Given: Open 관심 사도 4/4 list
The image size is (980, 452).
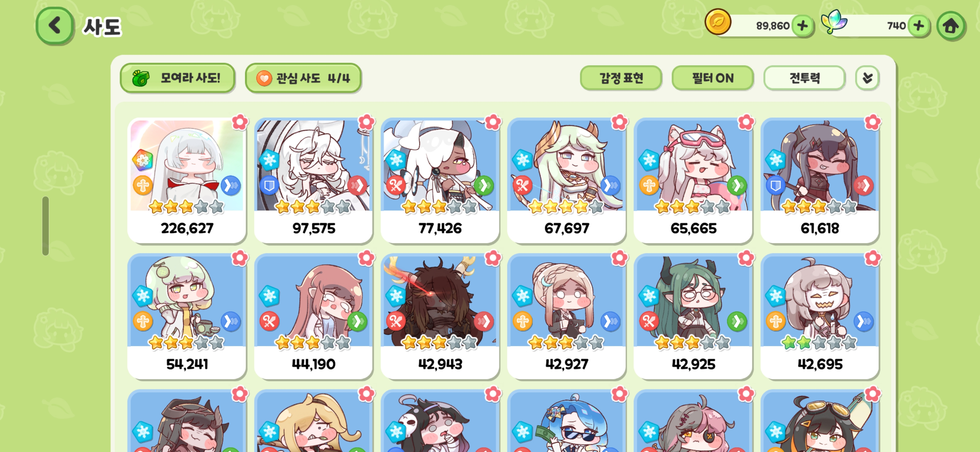Looking at the screenshot, I should (303, 78).
